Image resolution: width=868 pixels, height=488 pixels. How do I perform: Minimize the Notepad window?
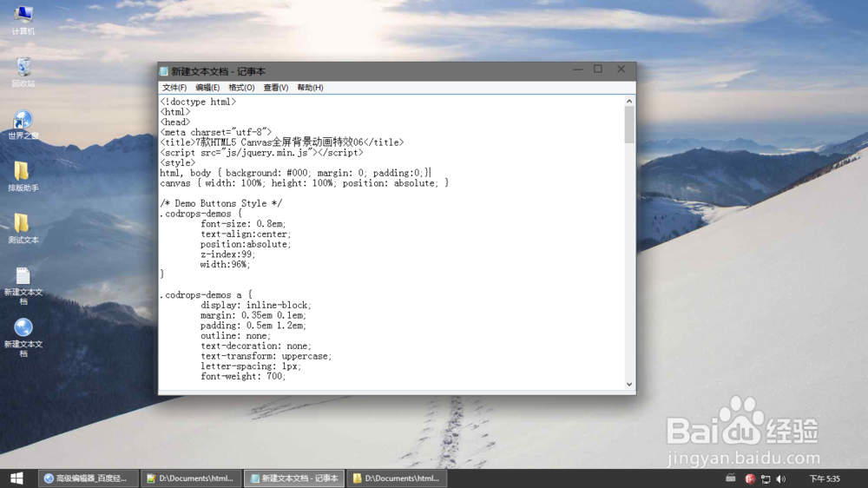577,69
